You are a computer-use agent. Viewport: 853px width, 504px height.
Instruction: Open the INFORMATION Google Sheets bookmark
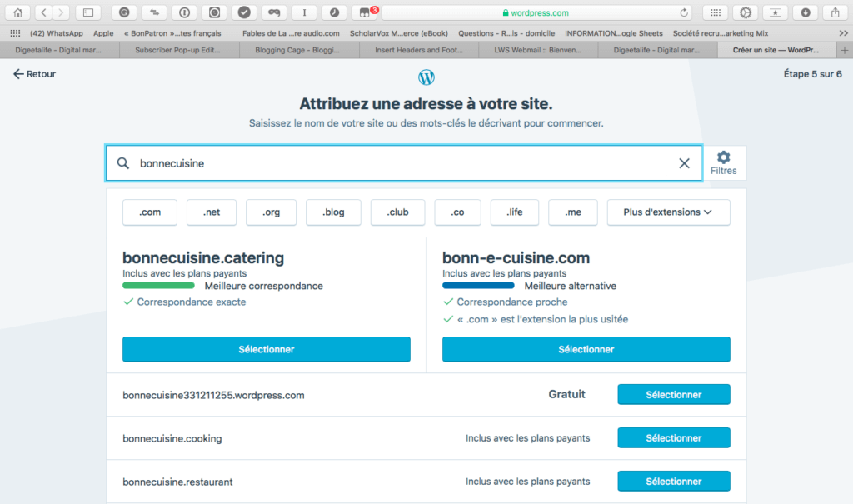tap(614, 33)
